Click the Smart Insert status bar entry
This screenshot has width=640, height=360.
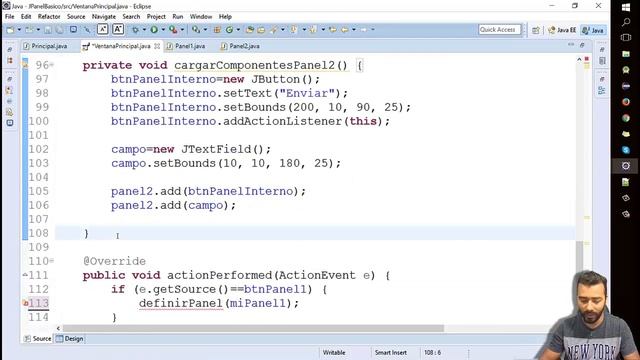coord(391,353)
